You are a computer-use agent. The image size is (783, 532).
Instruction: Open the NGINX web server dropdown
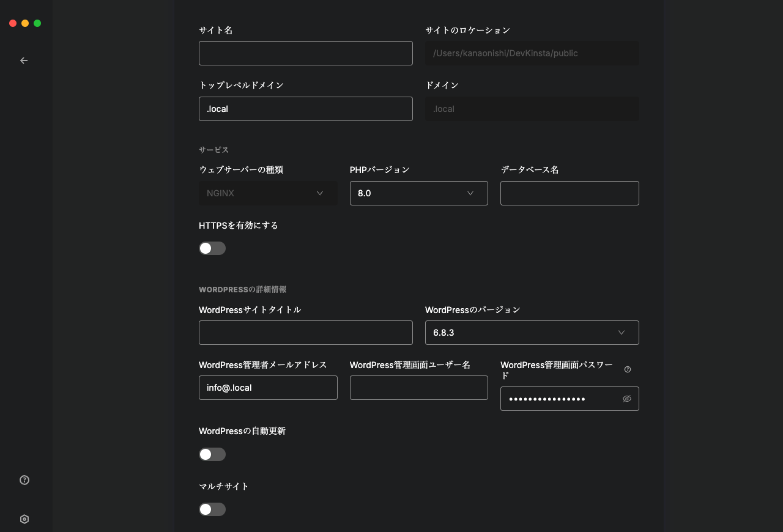(268, 193)
